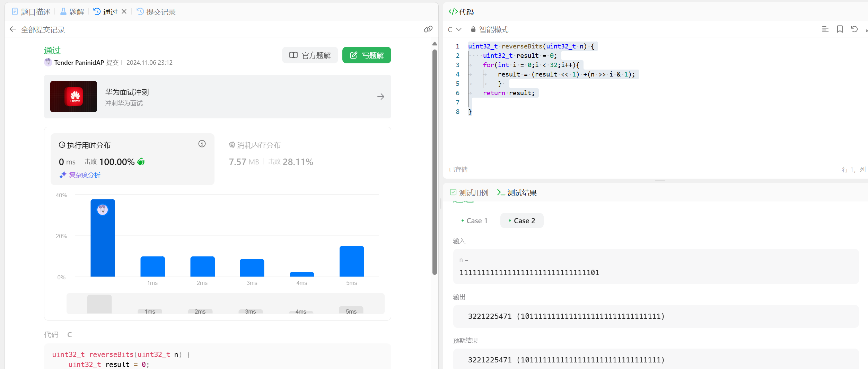Click the bookmark icon in editor toolbar
This screenshot has width=868, height=369.
point(840,29)
